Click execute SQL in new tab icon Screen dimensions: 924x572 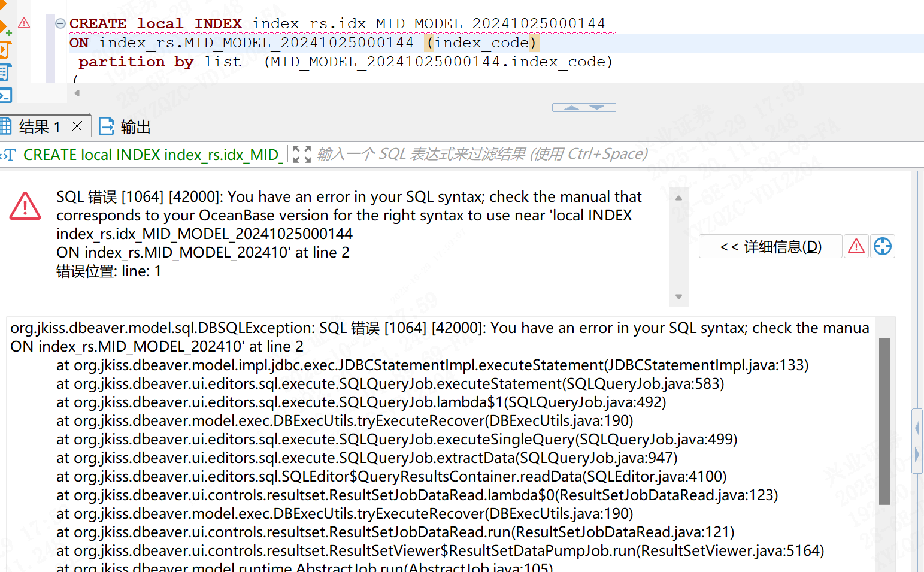(x=4, y=28)
